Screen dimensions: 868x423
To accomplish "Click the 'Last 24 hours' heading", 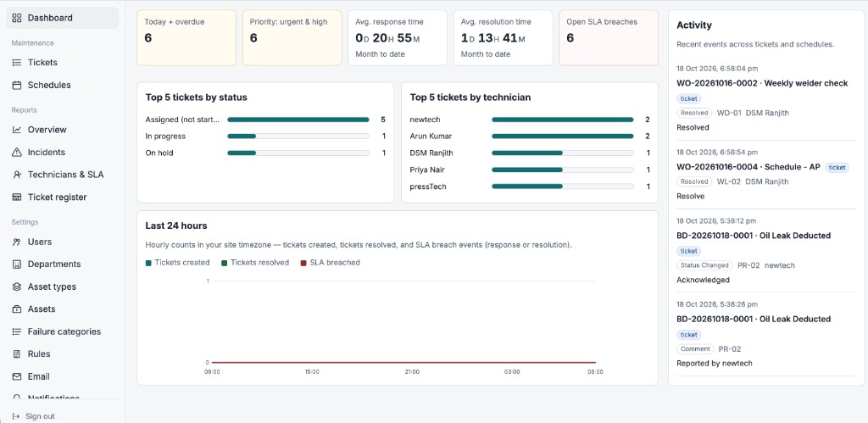I will pyautogui.click(x=176, y=225).
